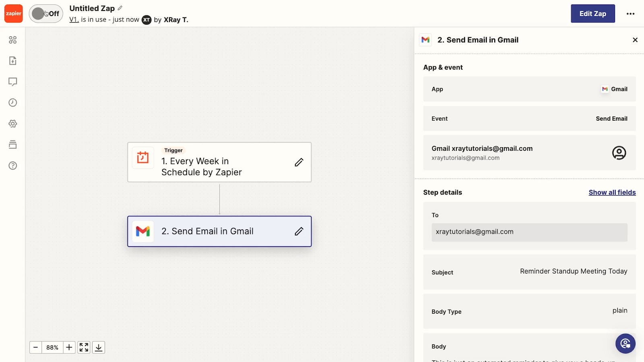Click the Subject Reminder Standup Meeting Today row
This screenshot has width=644, height=362.
pos(529,272)
